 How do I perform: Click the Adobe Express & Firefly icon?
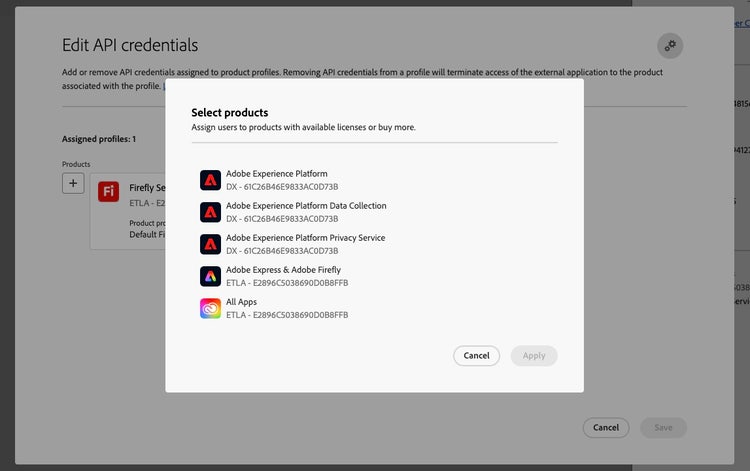pos(210,276)
